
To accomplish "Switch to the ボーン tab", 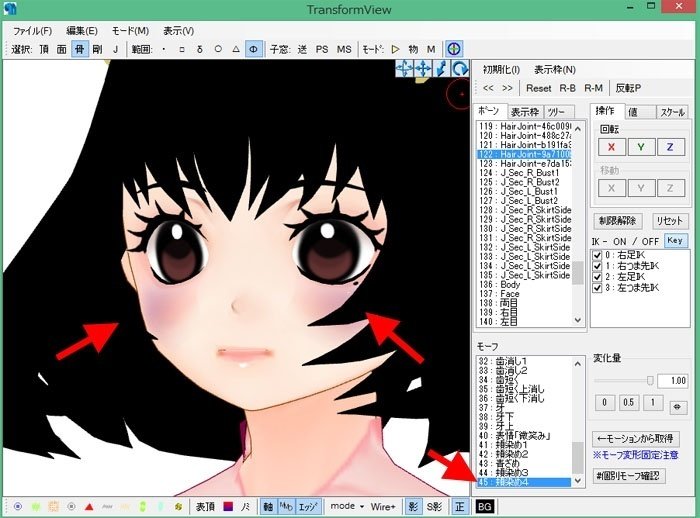I will click(488, 110).
